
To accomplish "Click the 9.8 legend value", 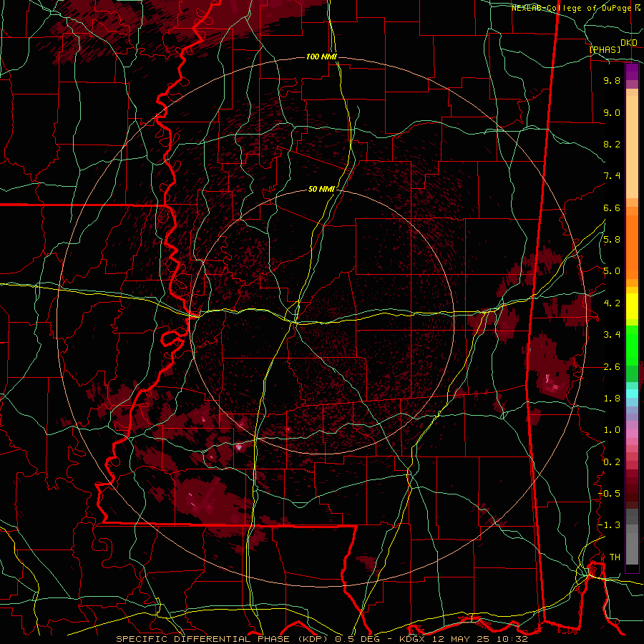I will click(612, 80).
